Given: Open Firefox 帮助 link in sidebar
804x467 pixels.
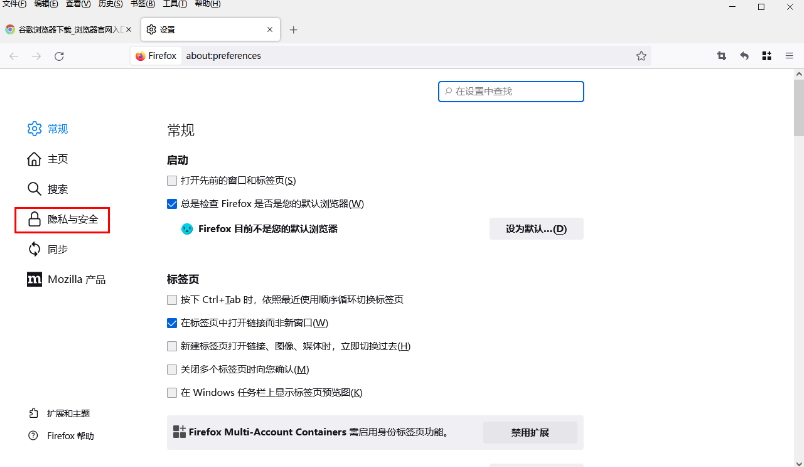Looking at the screenshot, I should tap(61, 436).
